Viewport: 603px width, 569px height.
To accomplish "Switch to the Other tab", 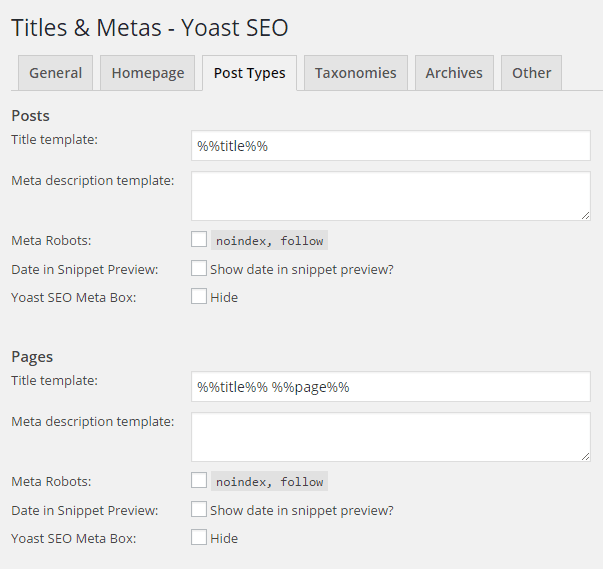I will [x=531, y=73].
